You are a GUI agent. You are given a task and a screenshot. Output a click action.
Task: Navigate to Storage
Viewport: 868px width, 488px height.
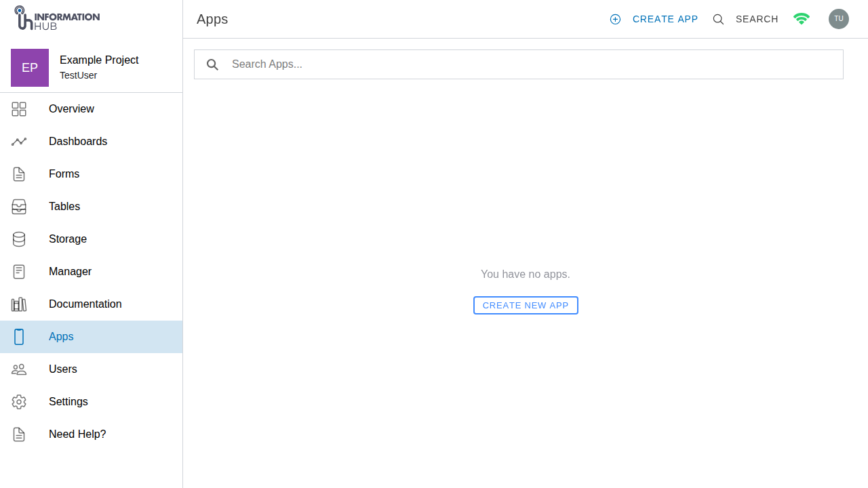[92, 239]
